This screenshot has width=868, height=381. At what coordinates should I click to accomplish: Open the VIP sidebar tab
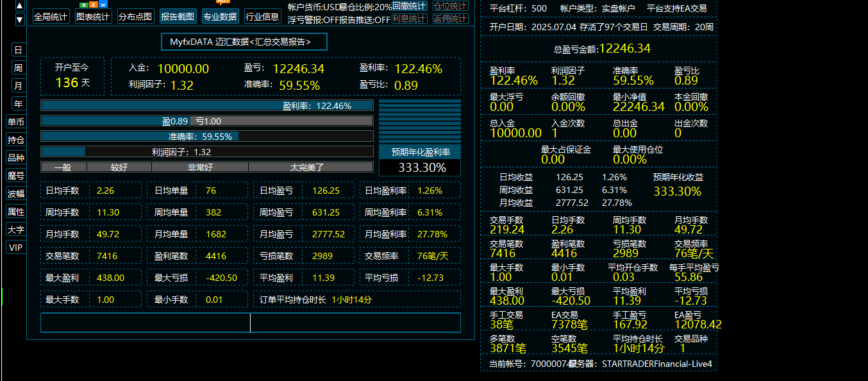click(x=16, y=248)
